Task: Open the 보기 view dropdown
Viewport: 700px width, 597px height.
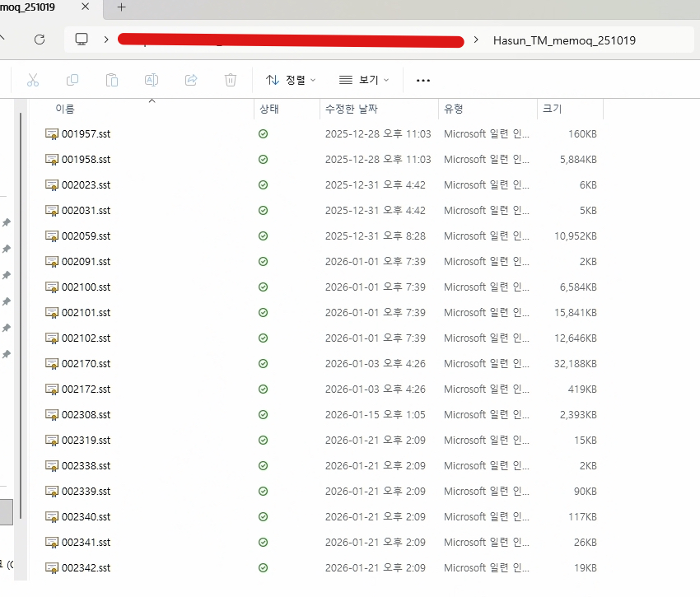Action: (364, 80)
